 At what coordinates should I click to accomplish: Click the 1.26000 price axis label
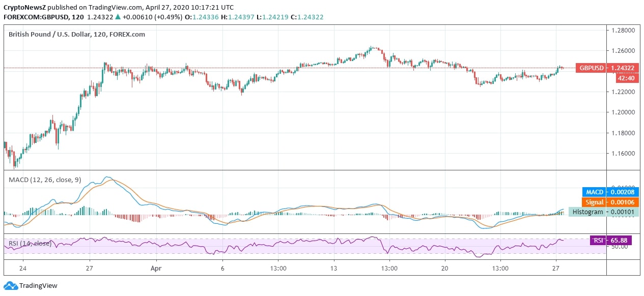(623, 51)
